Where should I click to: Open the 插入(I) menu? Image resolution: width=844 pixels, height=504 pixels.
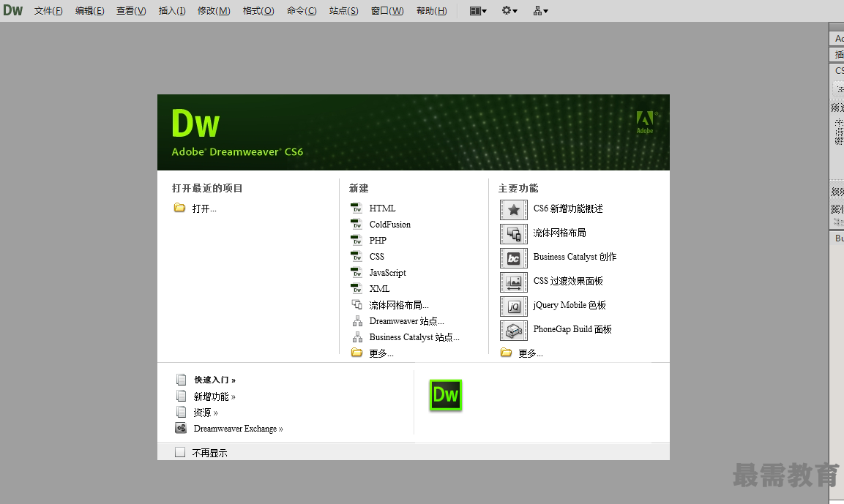pos(172,11)
